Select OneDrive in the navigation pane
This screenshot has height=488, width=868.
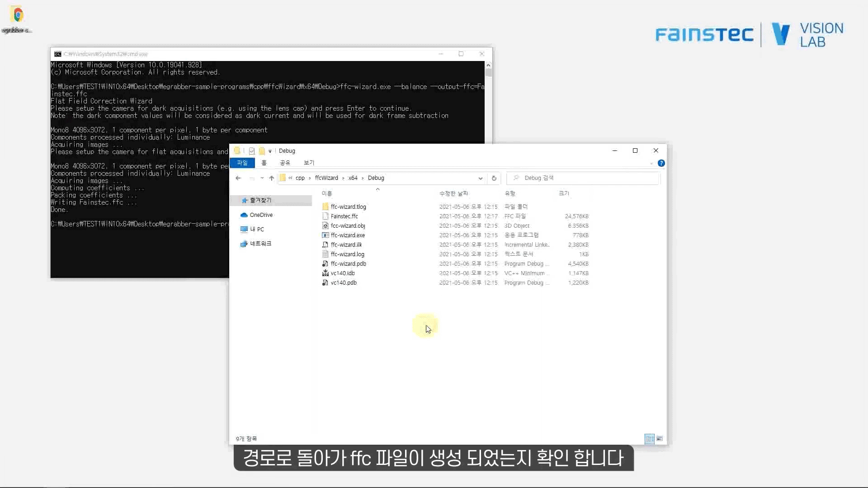[261, 215]
